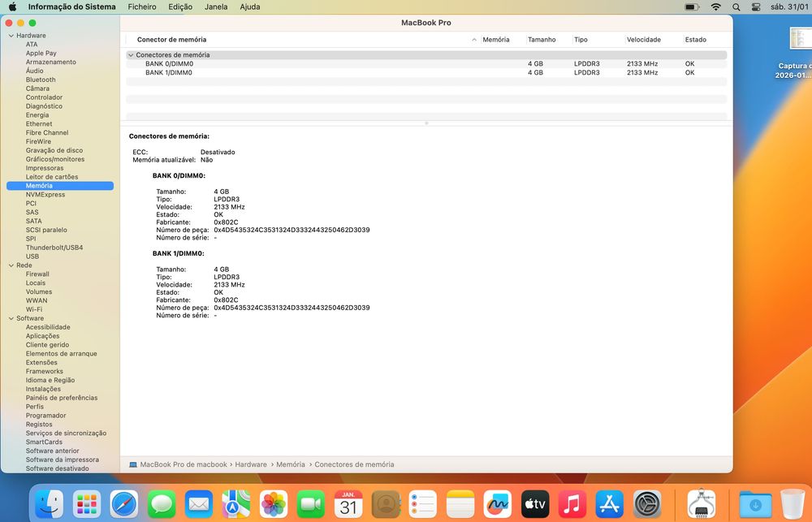The image size is (812, 522).
Task: Collapse the Conectores de memória group row
Action: tap(131, 55)
